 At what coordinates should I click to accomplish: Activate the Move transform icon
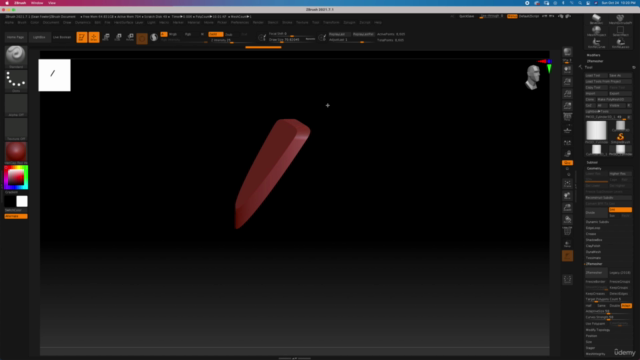[x=106, y=37]
